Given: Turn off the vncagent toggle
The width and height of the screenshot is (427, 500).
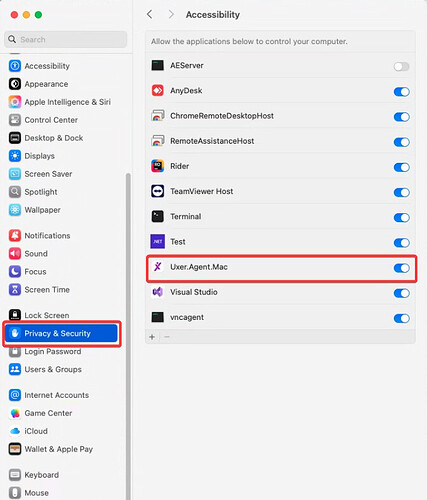Looking at the screenshot, I should tap(401, 318).
